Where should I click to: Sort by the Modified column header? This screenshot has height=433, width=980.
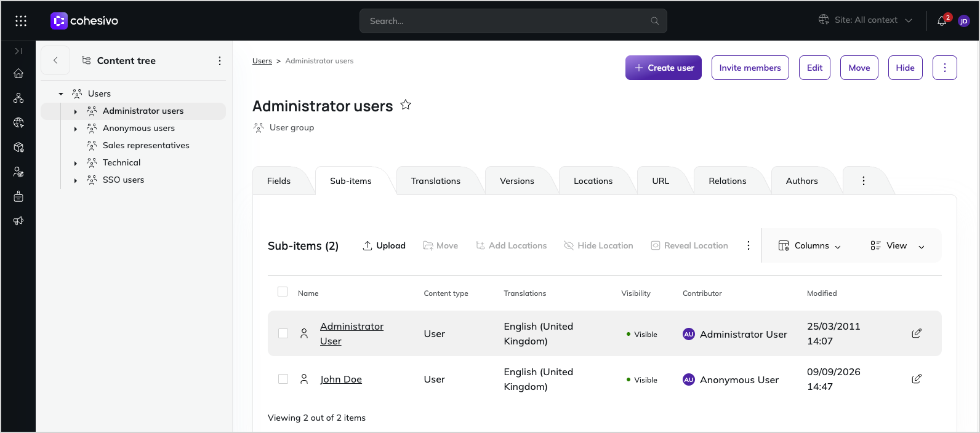(822, 293)
